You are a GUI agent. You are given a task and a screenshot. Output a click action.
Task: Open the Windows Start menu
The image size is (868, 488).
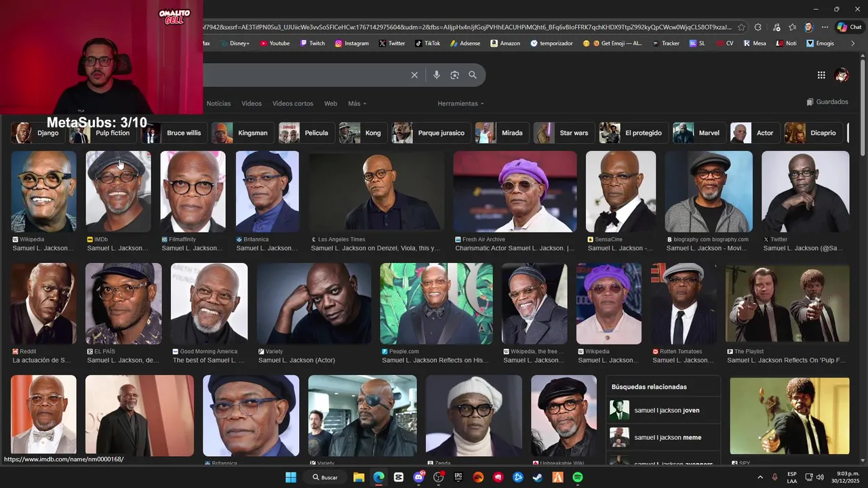(x=291, y=477)
